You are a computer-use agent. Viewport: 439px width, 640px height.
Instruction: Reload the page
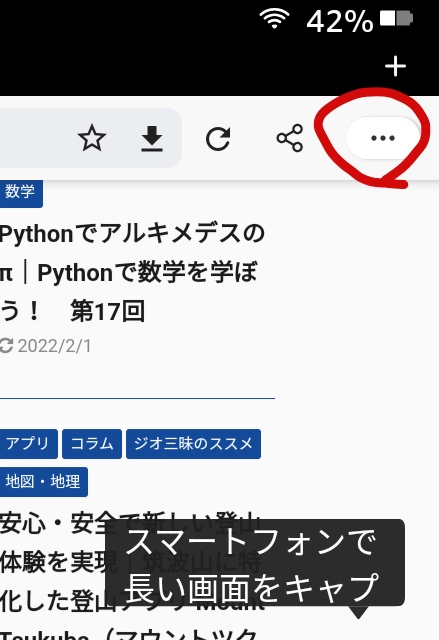218,139
